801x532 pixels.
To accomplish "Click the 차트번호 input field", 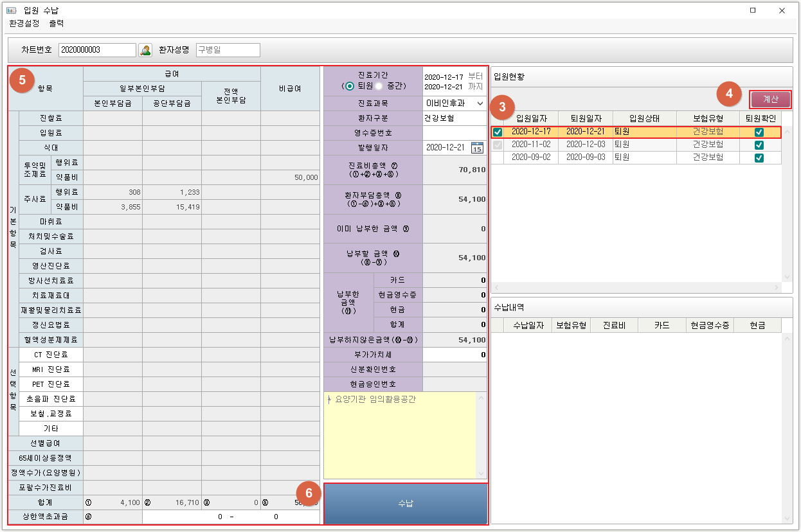I will click(x=96, y=50).
